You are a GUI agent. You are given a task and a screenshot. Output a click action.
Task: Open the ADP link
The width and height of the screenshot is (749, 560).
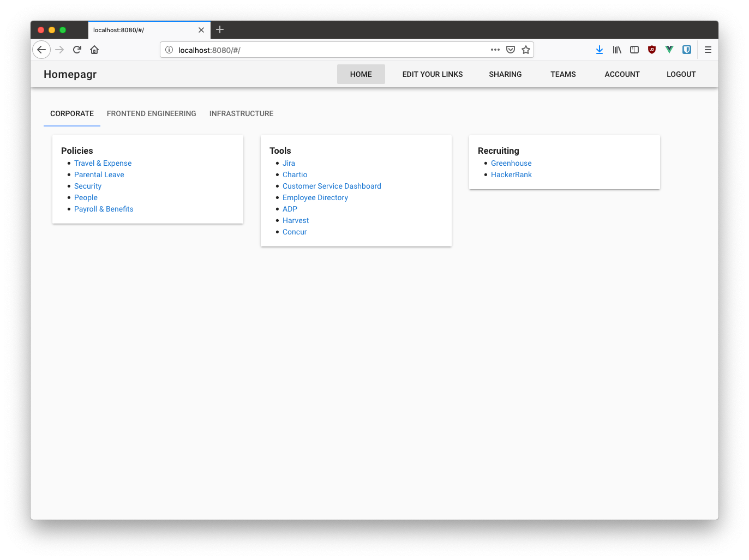(290, 209)
